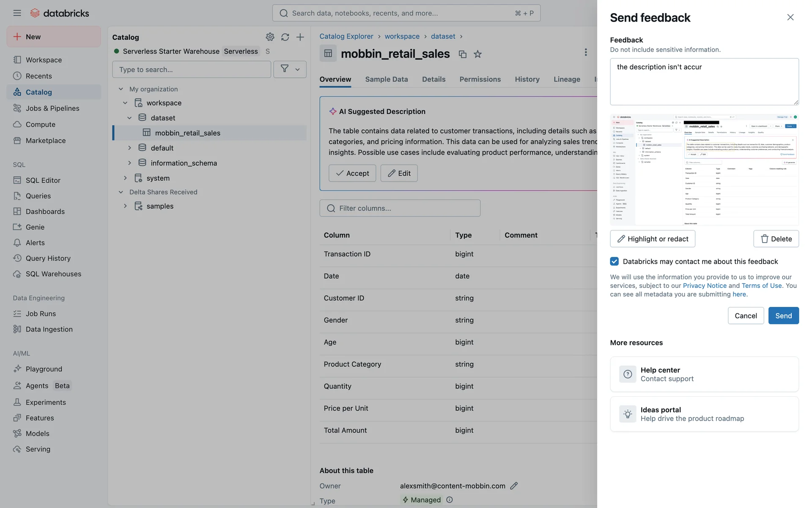Toggle the hamburger sidebar menu
This screenshot has width=812, height=508.
[17, 13]
